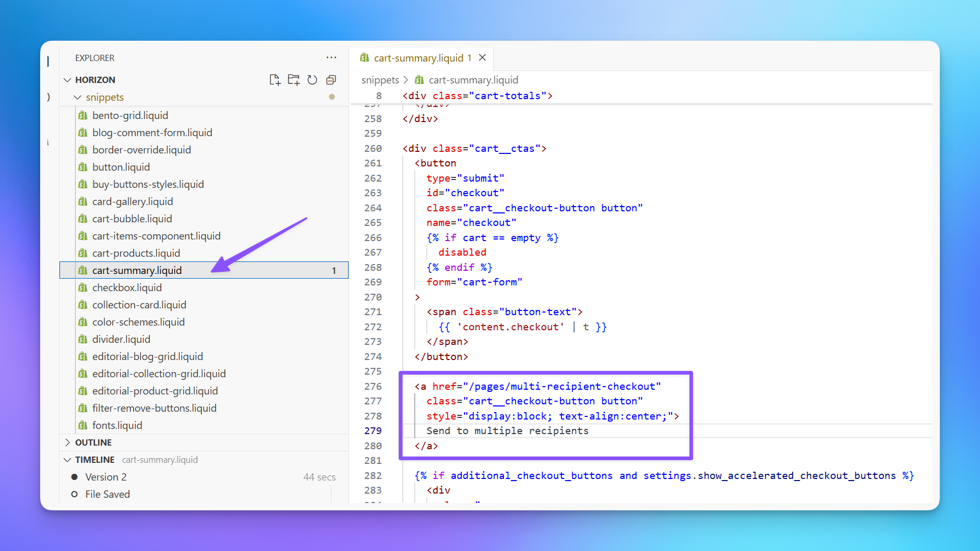Select File Saved timeline entry
Screen dimensions: 980x551
click(107, 494)
